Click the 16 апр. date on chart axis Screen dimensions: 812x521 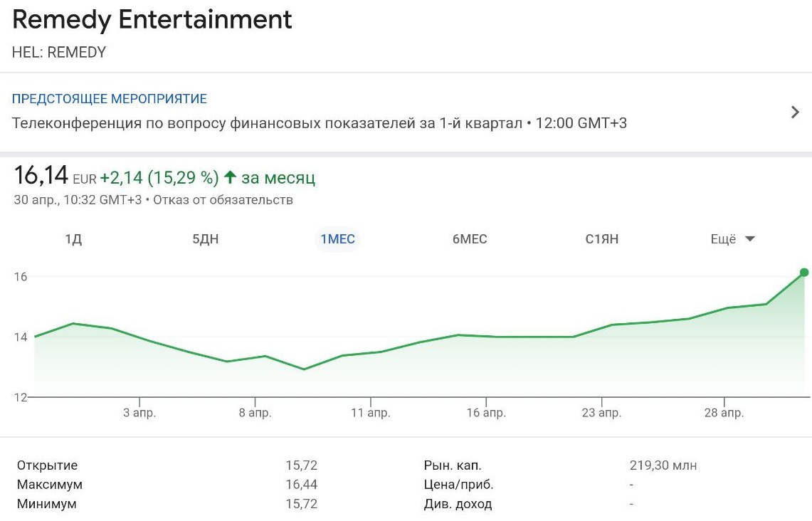click(x=486, y=413)
